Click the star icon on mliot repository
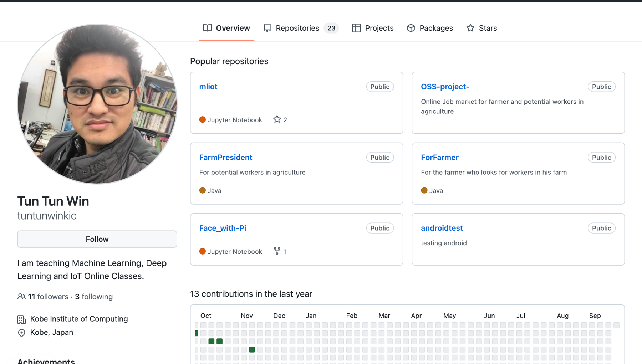Viewport: 642px width, 364px height. click(x=277, y=119)
